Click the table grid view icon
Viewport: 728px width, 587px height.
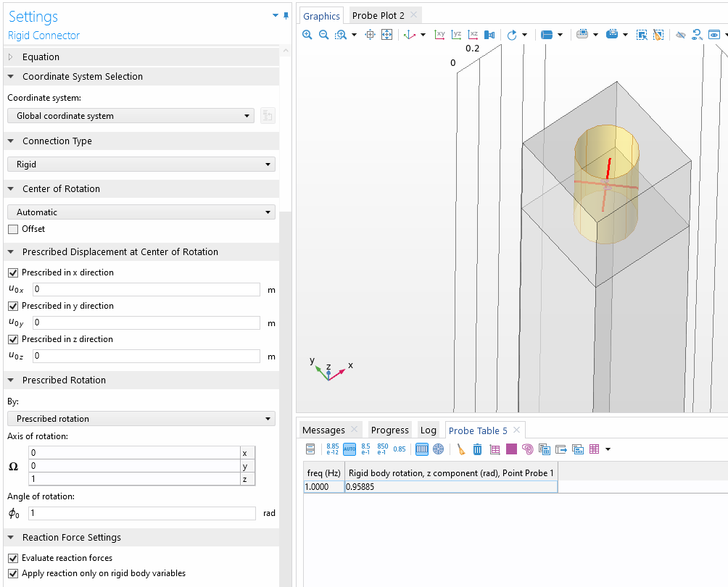(421, 449)
